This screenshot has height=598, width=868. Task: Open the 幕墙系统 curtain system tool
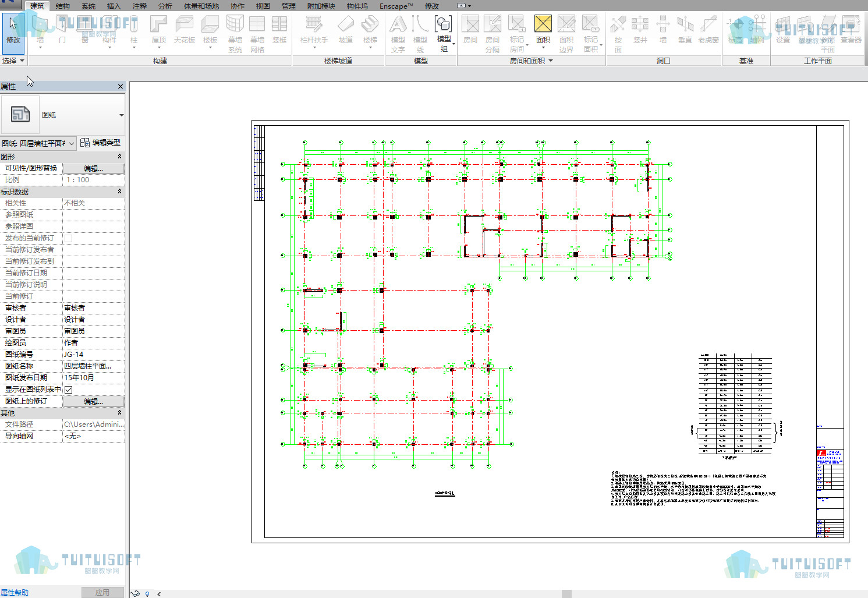[235, 34]
